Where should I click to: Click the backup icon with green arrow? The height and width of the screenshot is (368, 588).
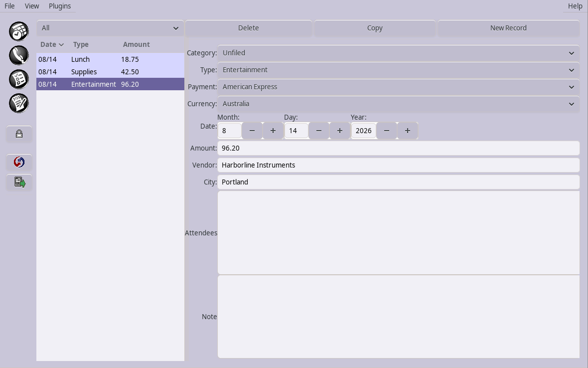pyautogui.click(x=19, y=183)
